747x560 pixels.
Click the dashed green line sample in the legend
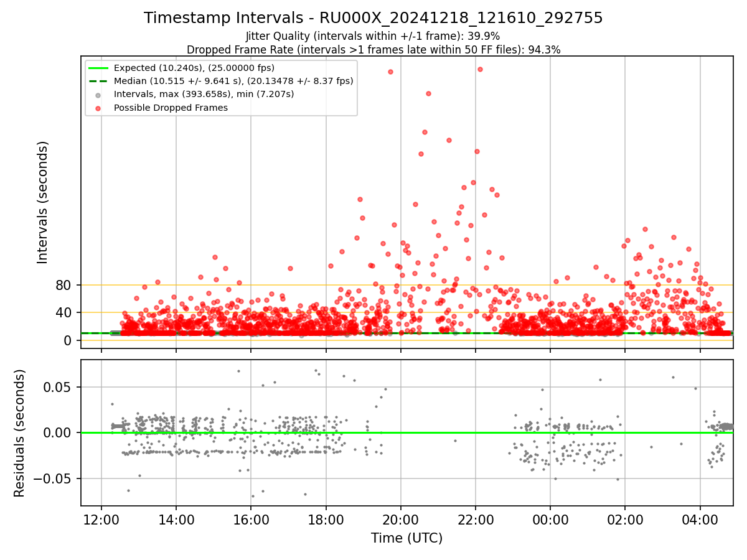coord(98,81)
